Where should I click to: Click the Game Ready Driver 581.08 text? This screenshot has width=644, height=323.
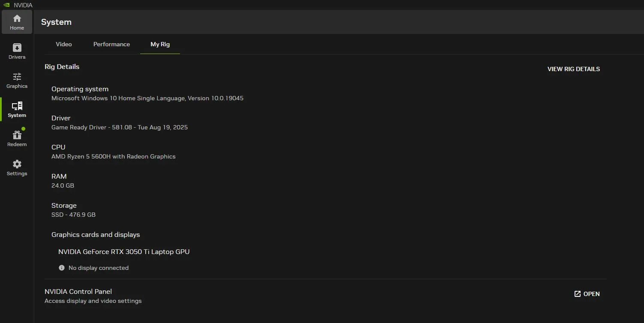pyautogui.click(x=120, y=127)
